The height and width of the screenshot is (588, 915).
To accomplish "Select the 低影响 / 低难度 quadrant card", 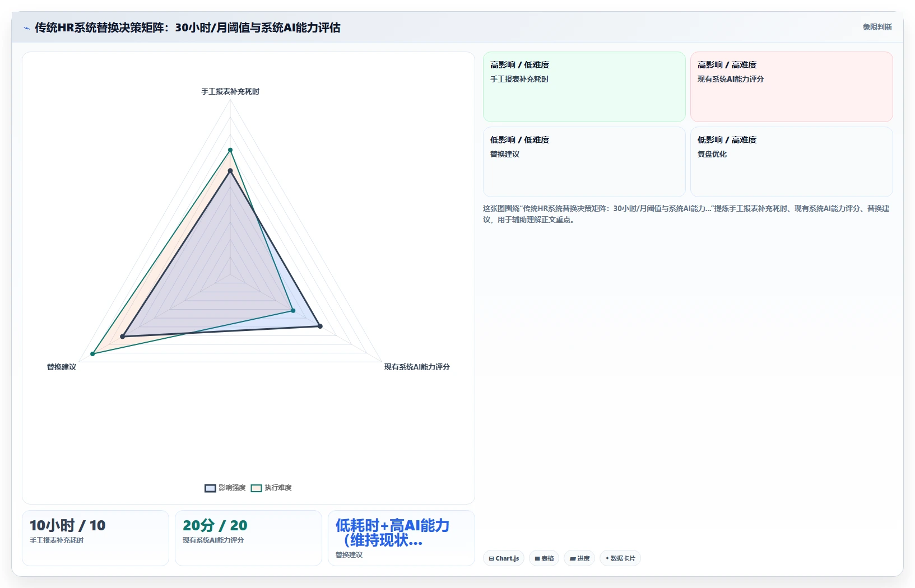I will click(x=584, y=162).
